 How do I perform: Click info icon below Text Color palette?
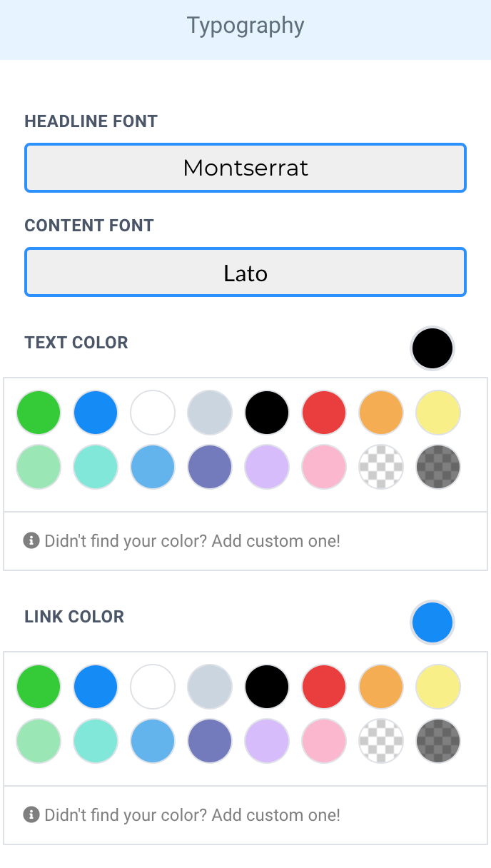point(31,540)
